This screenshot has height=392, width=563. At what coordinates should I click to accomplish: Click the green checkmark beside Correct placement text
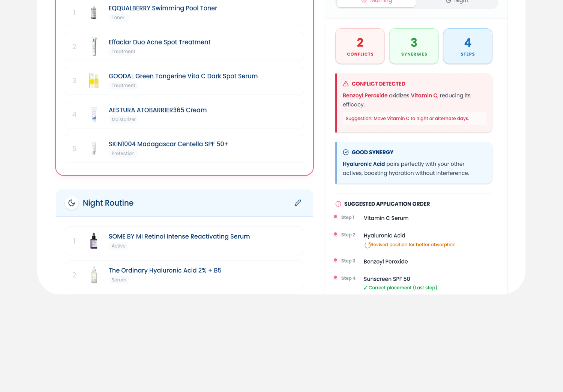[x=366, y=287]
